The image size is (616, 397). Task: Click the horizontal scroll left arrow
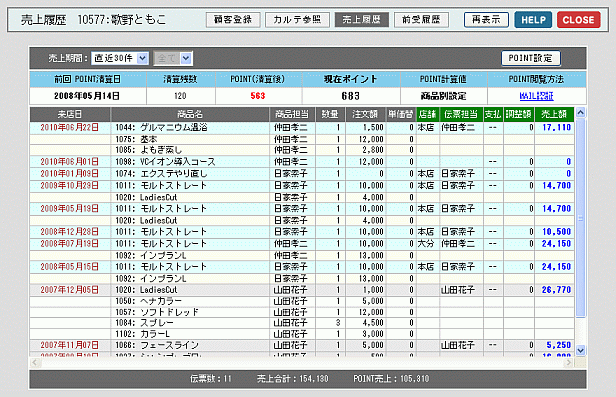pos(35,362)
